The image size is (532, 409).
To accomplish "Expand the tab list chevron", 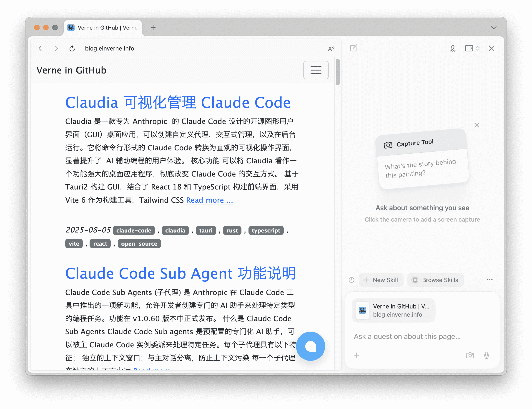I will click(x=494, y=28).
